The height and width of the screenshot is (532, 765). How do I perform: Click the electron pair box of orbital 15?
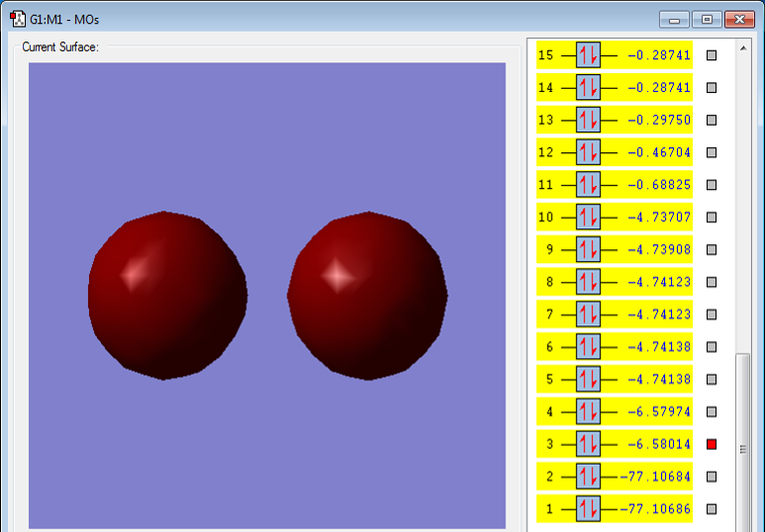pos(588,55)
